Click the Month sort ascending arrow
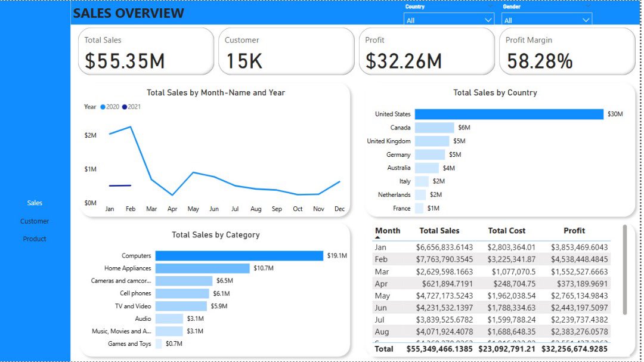The width and height of the screenshot is (644, 362). tap(377, 237)
